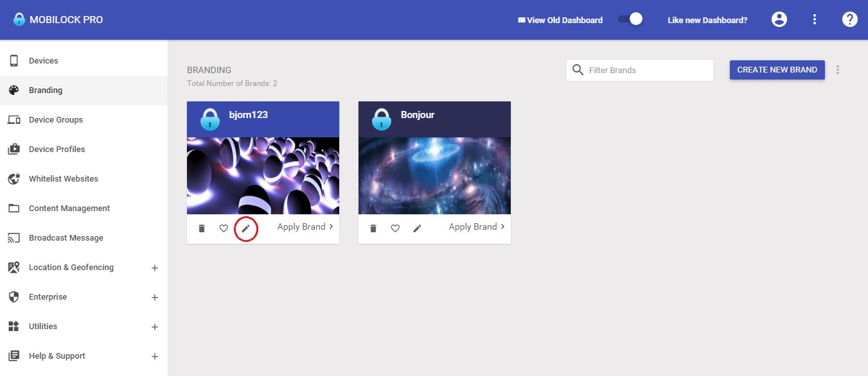Click the Enterprise shield icon
868x376 pixels.
click(13, 297)
